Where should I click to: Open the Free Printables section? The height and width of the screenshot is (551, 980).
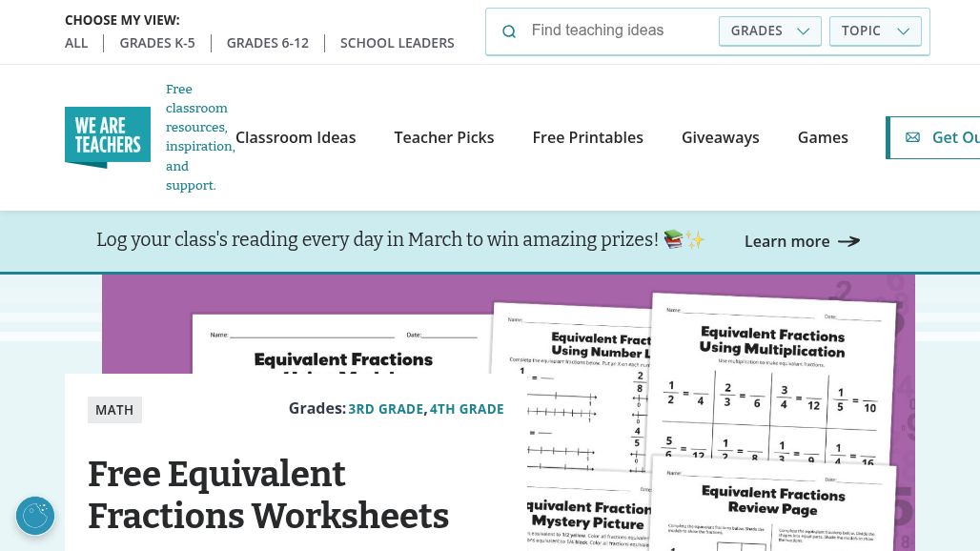pos(587,137)
